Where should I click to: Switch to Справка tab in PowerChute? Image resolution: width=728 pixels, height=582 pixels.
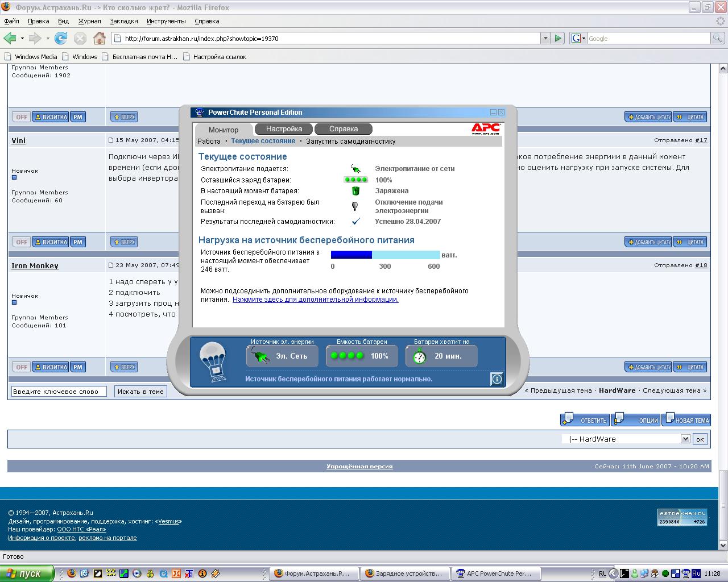[x=344, y=129]
